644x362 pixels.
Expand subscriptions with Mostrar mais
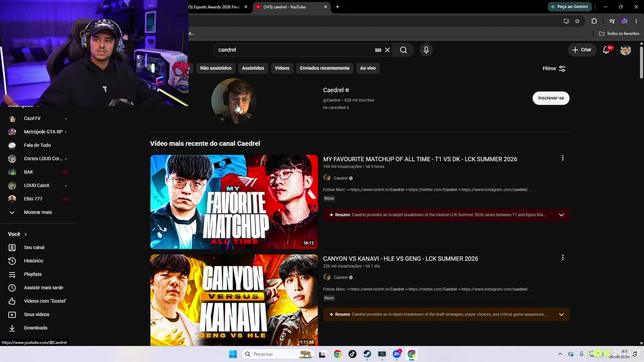coord(39,212)
